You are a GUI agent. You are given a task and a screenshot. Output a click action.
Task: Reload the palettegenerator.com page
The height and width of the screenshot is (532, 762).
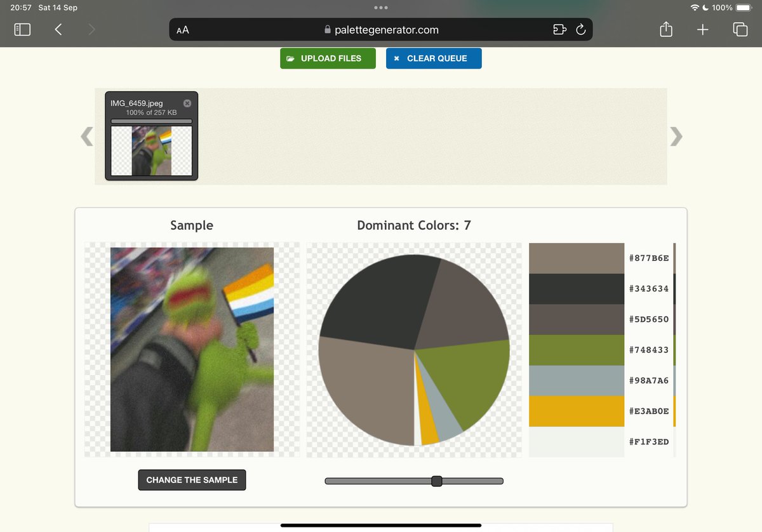click(580, 30)
